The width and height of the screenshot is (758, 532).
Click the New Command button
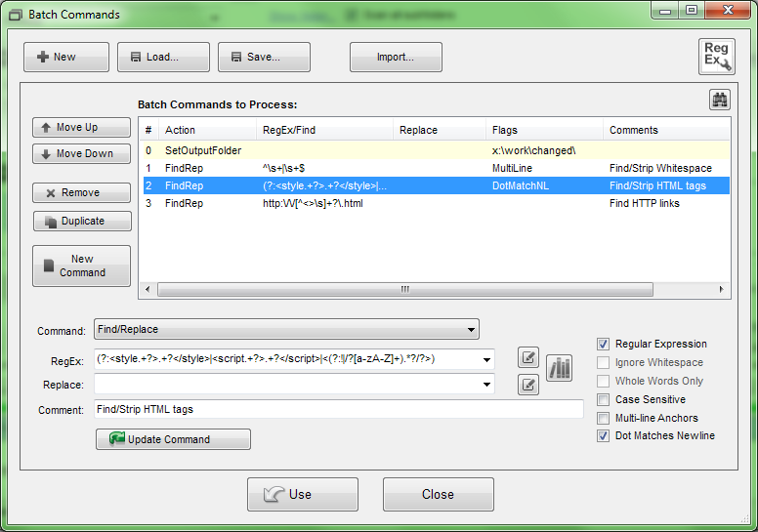[82, 266]
